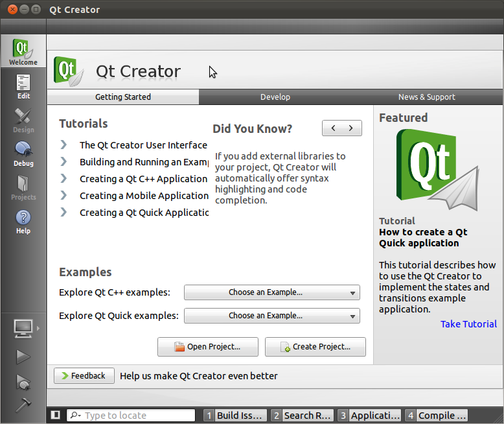Toggle sidebar using bottom-left square icon
This screenshot has height=424, width=504.
56,415
